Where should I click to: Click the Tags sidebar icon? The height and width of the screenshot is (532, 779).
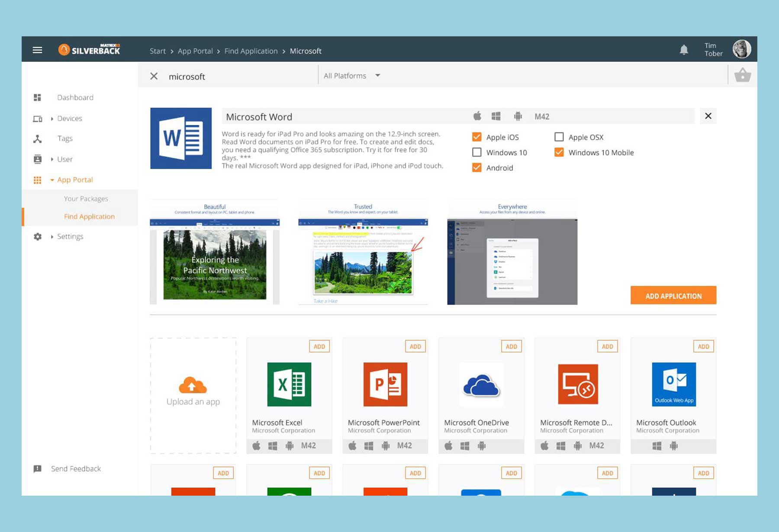38,138
